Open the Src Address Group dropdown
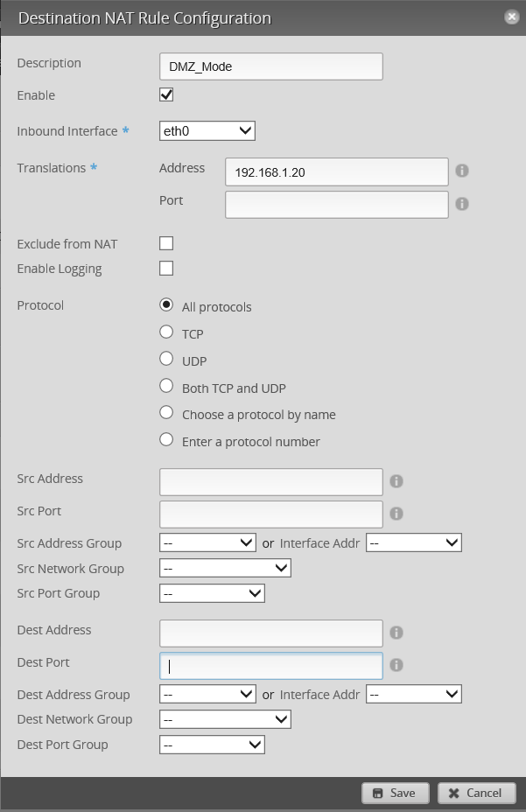The width and height of the screenshot is (526, 812). click(207, 542)
